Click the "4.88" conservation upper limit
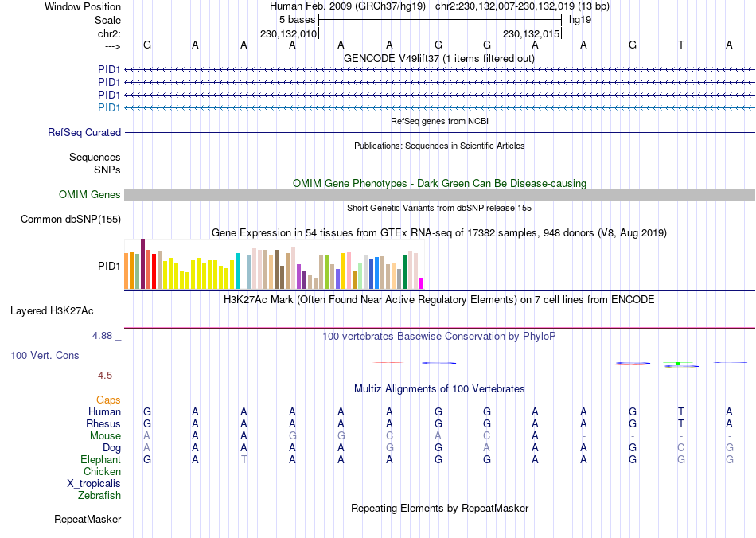This screenshot has height=538, width=756. pyautogui.click(x=102, y=336)
